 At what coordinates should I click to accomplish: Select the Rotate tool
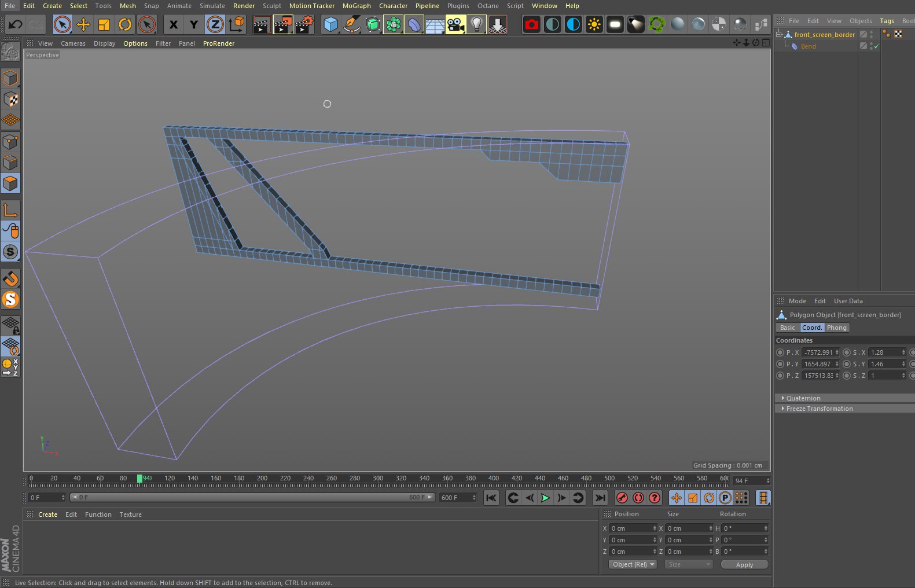(x=125, y=24)
